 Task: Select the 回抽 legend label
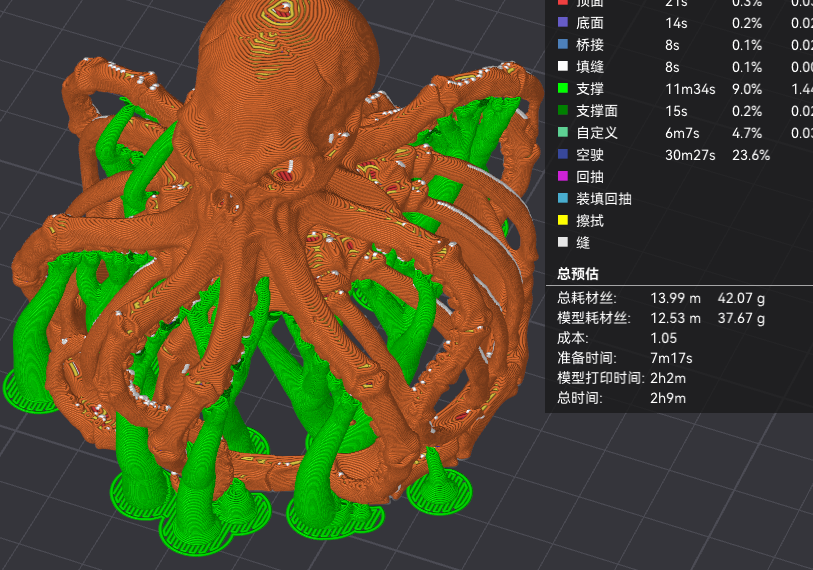coord(590,176)
